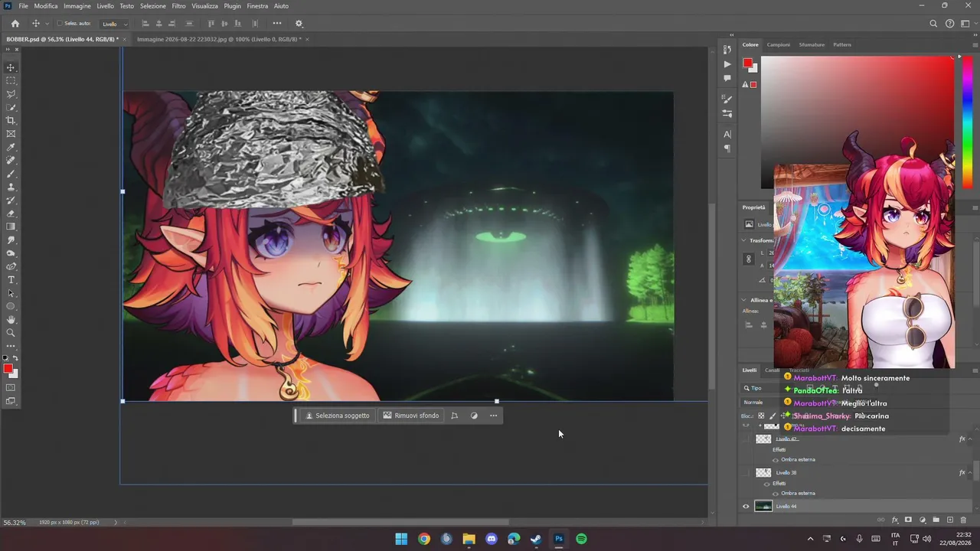Open Spotify from the taskbar
The height and width of the screenshot is (551, 980).
click(581, 539)
